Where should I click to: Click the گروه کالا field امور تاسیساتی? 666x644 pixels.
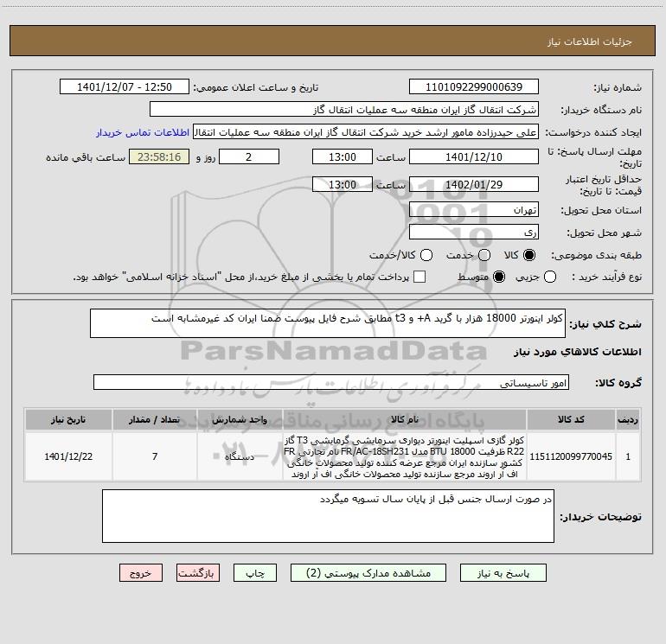point(331,382)
